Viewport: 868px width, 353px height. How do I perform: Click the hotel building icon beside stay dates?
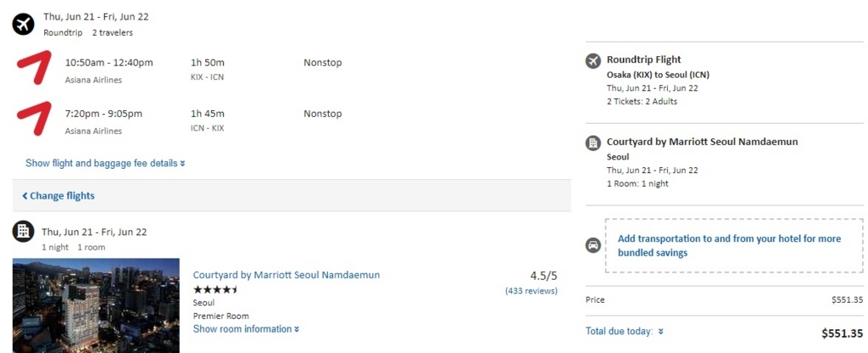click(24, 231)
